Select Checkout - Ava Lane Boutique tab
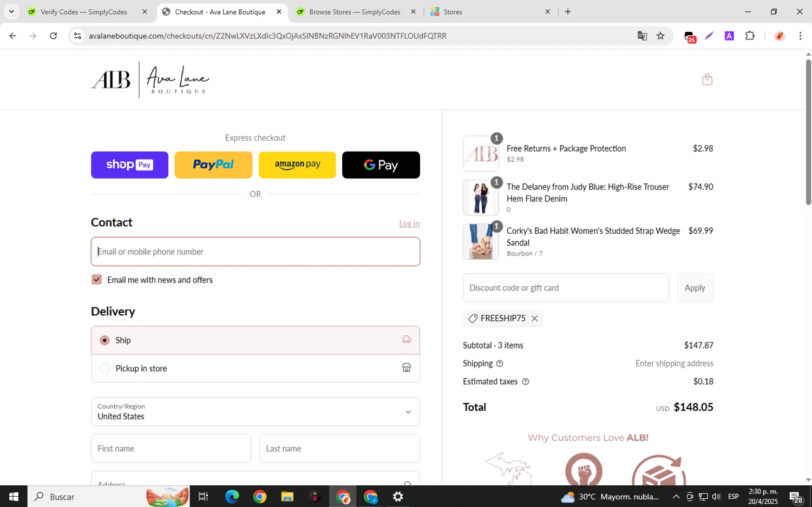The width and height of the screenshot is (812, 507). (221, 11)
